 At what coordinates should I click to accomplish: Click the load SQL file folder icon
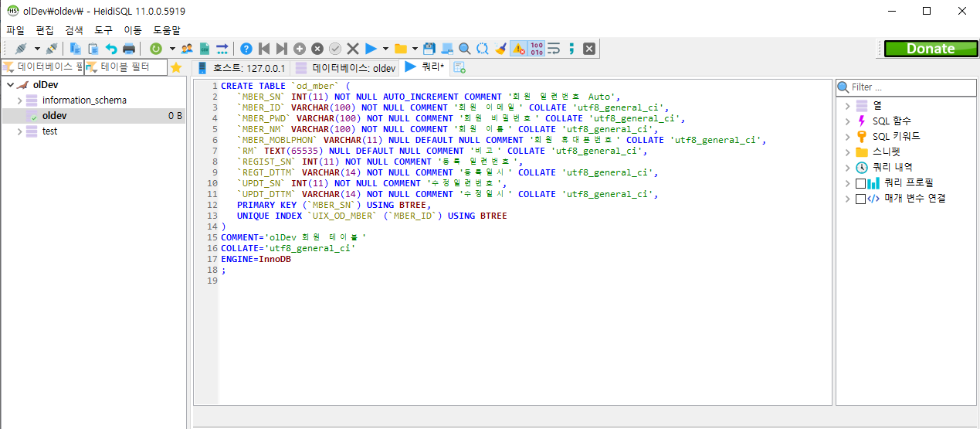click(x=401, y=49)
